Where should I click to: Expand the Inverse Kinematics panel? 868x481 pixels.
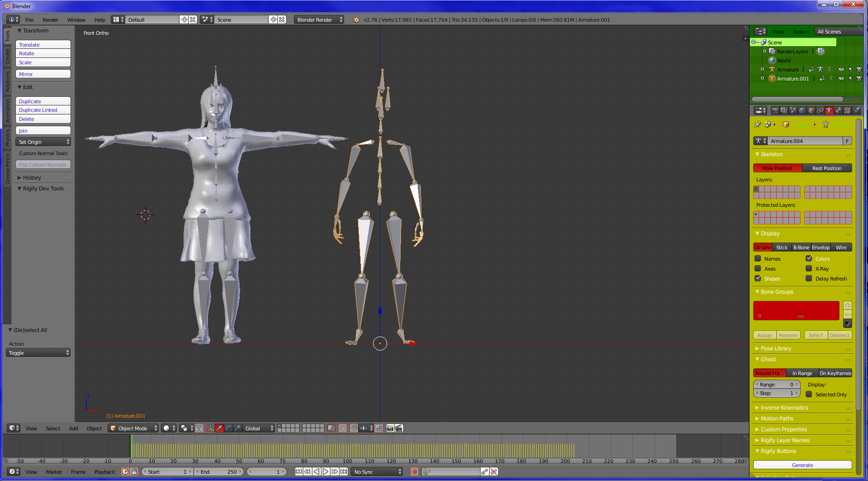784,408
